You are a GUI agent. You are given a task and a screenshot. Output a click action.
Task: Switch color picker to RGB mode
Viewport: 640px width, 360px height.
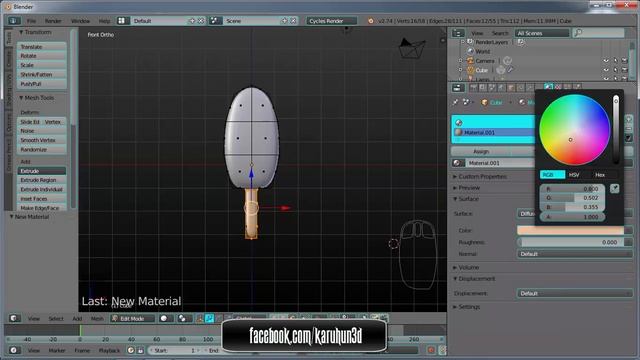(x=552, y=175)
